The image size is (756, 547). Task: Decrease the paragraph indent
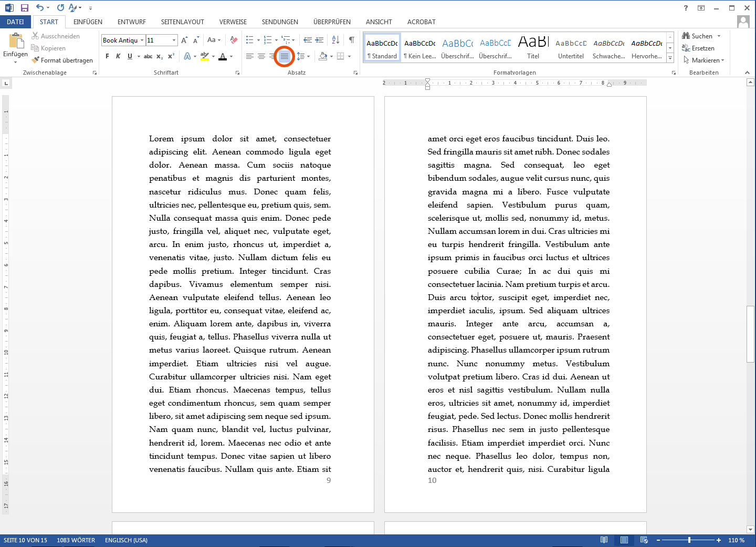point(308,40)
